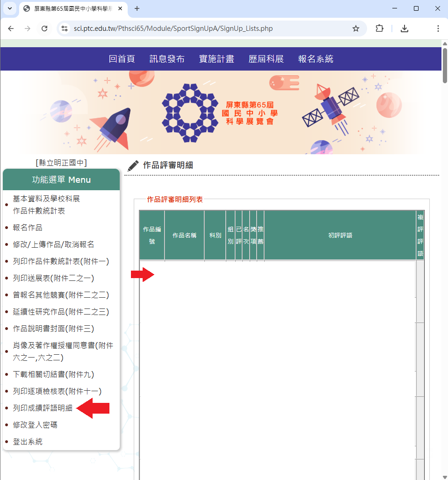Open 實施計畫 navigation item
Screen dimensions: 448x480
[x=217, y=59]
